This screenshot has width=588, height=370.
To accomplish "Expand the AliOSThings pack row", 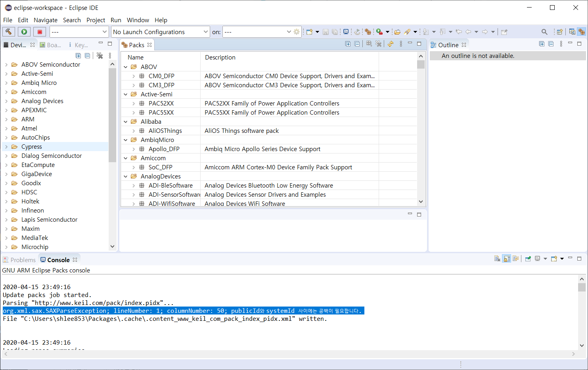I will (x=134, y=131).
